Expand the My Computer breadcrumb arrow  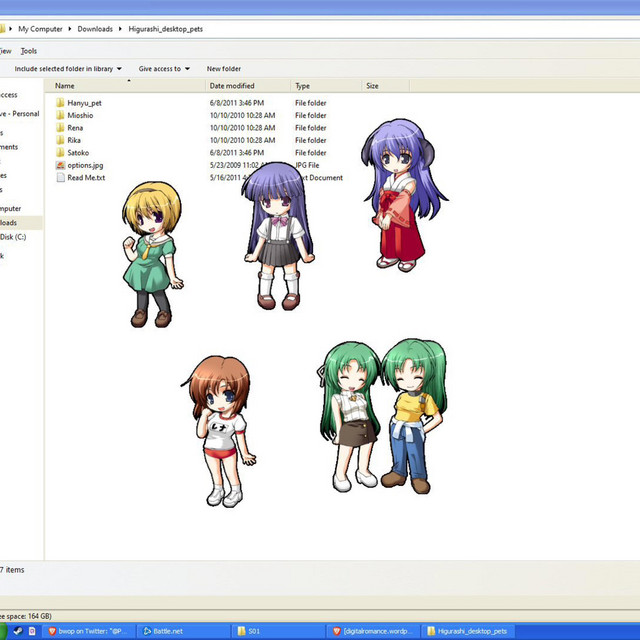pyautogui.click(x=70, y=29)
